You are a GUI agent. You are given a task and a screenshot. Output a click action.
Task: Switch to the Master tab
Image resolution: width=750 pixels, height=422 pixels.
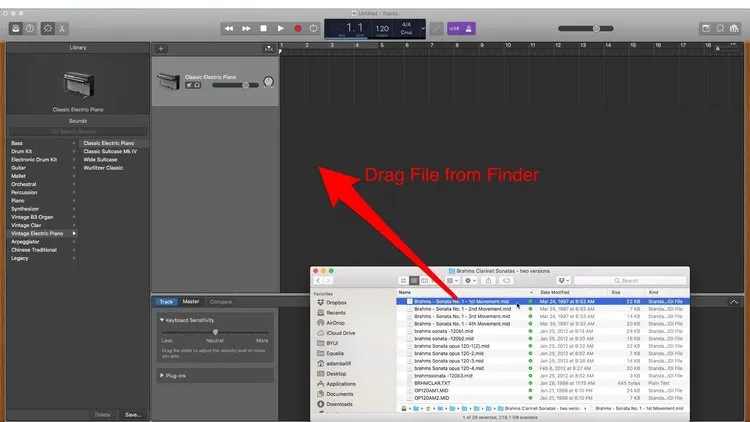(191, 302)
